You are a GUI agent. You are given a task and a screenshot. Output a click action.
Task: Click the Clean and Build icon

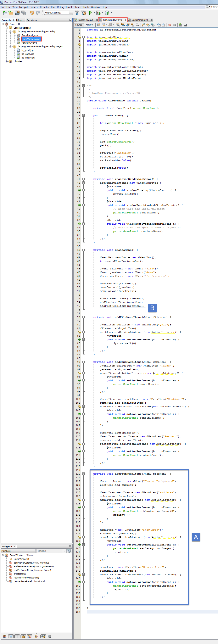coord(84,12)
